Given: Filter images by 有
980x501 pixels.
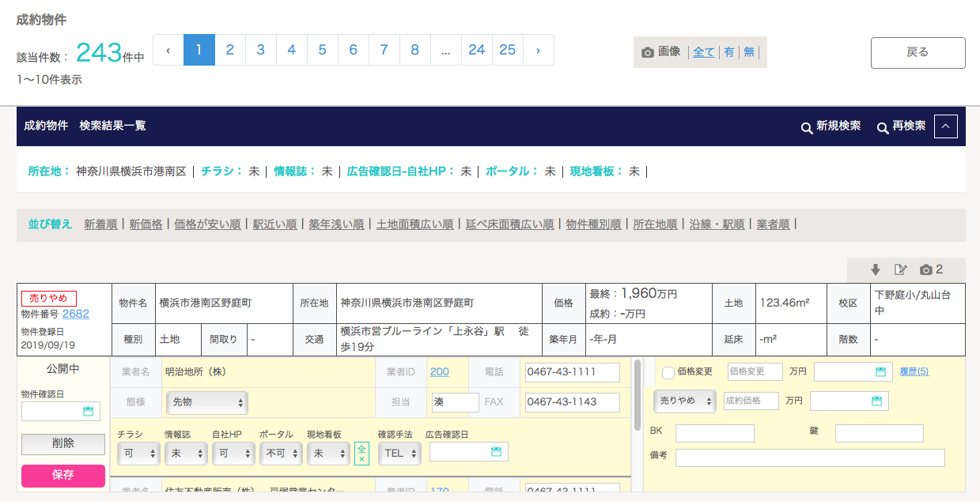Looking at the screenshot, I should click(728, 52).
